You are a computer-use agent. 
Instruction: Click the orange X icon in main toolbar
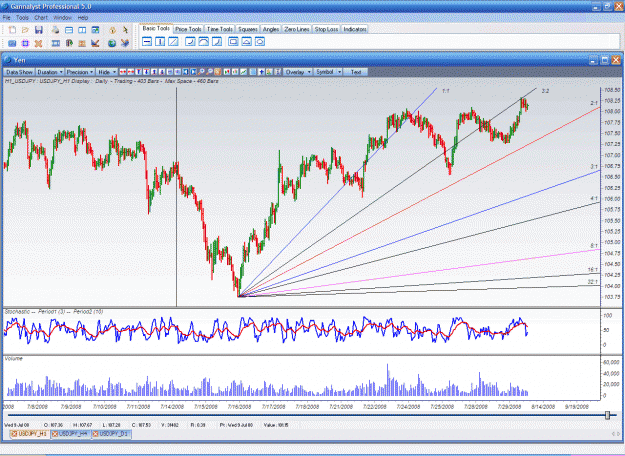[38, 43]
